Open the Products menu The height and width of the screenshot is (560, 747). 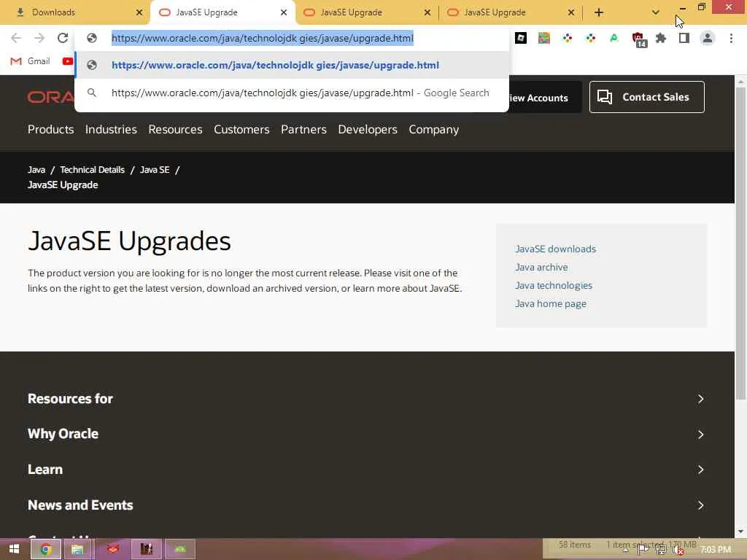[50, 130]
